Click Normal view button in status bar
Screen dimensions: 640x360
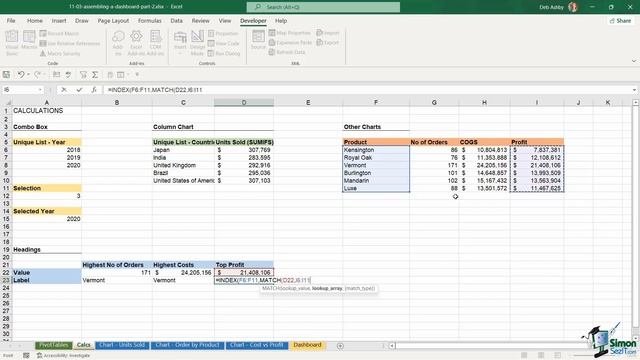[524, 356]
